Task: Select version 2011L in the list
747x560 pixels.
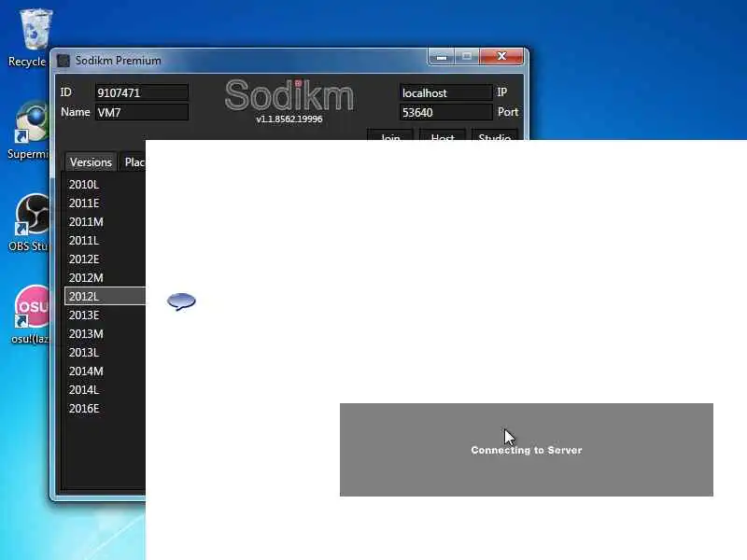Action: 105,241
